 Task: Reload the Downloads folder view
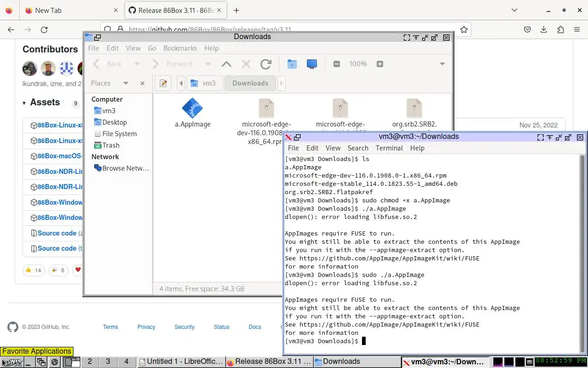(266, 64)
